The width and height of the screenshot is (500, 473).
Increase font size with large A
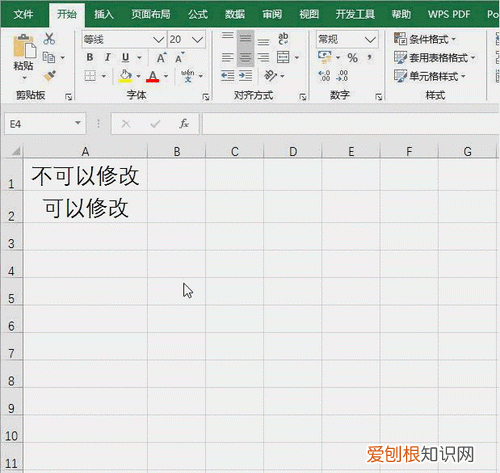(x=161, y=58)
